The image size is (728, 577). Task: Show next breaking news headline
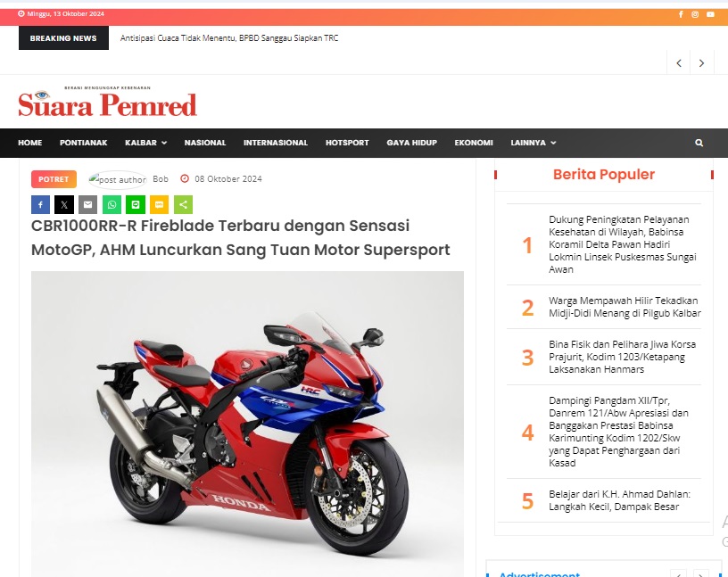(x=701, y=63)
